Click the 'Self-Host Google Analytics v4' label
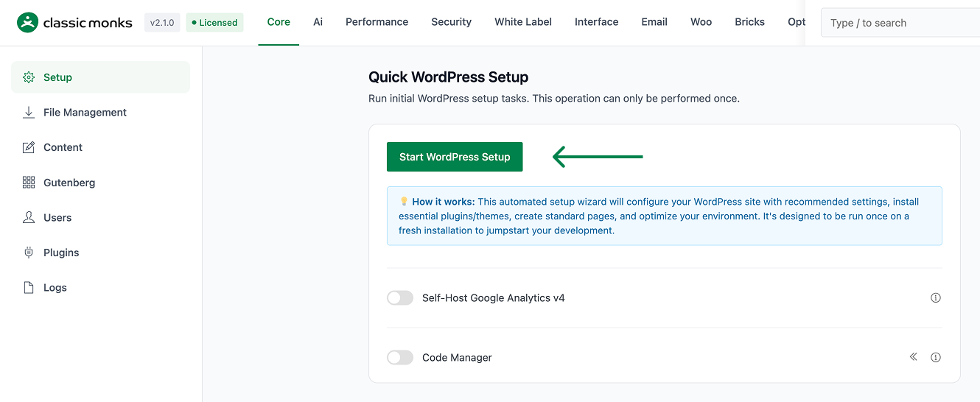The width and height of the screenshot is (980, 402). (494, 298)
